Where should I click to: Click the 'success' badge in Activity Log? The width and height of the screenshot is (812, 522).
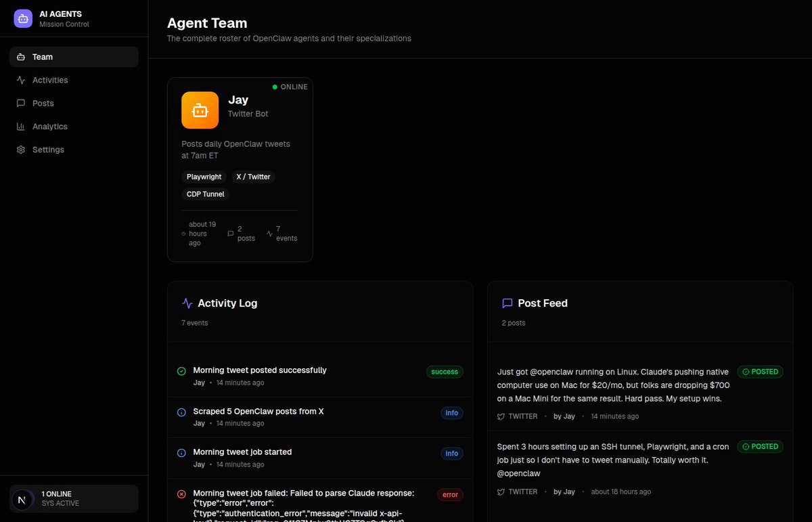(445, 372)
